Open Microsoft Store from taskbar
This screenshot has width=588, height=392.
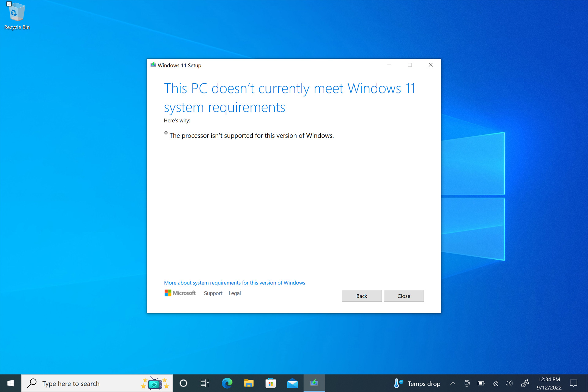click(x=270, y=383)
